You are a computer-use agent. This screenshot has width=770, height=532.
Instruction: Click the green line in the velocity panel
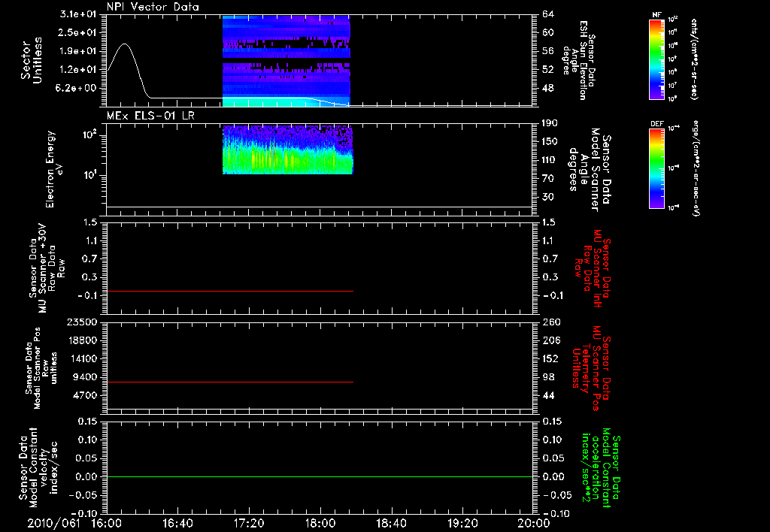(x=320, y=476)
